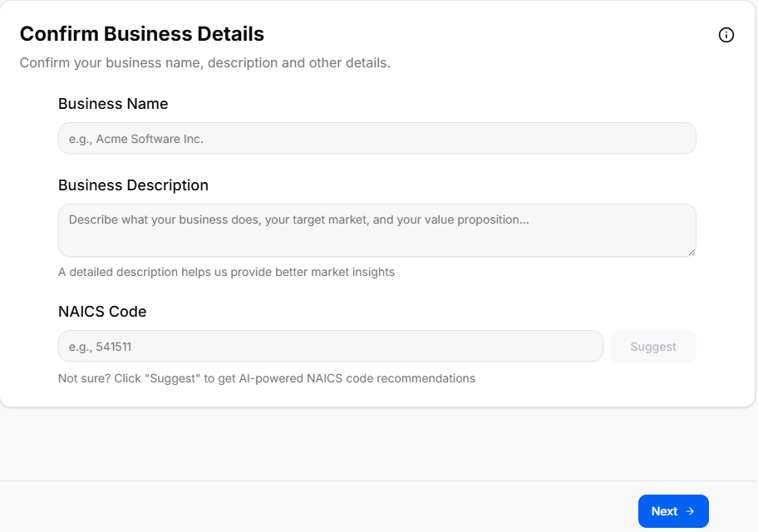Focus the Business Name input field

point(377,138)
